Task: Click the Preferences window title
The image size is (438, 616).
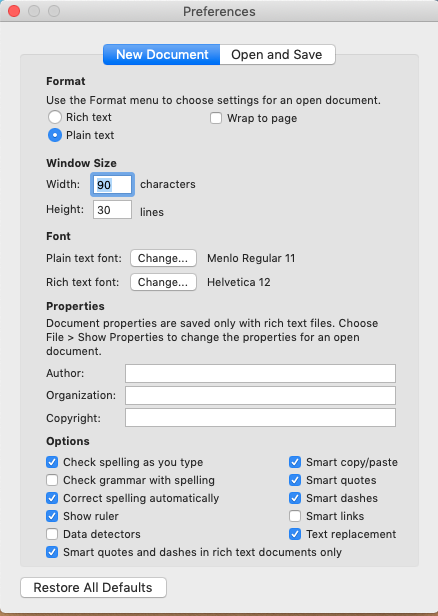Action: point(219,11)
